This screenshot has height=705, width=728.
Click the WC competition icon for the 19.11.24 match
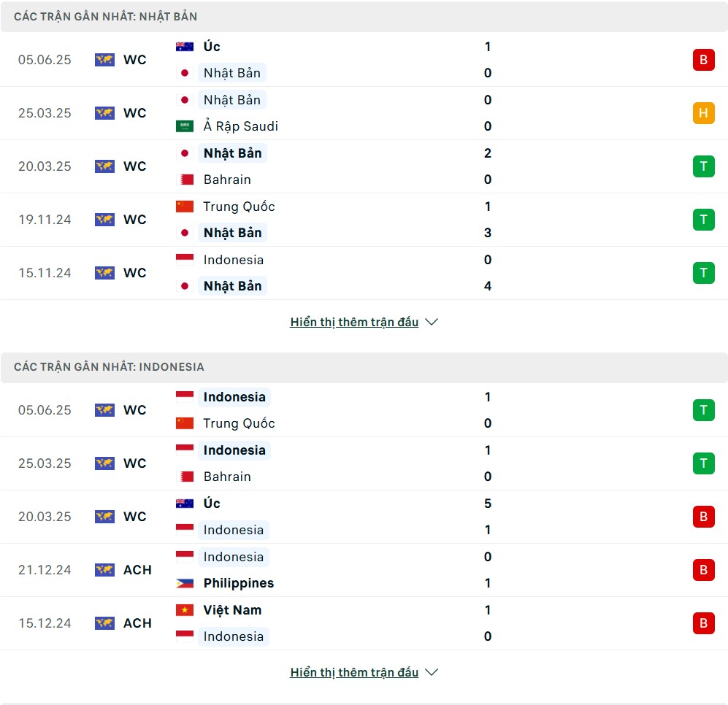pos(104,220)
